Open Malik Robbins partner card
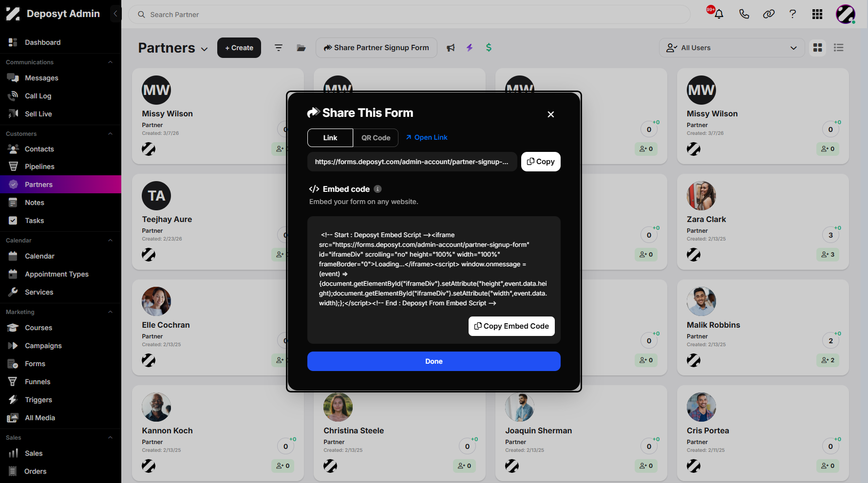The image size is (868, 483). click(763, 327)
